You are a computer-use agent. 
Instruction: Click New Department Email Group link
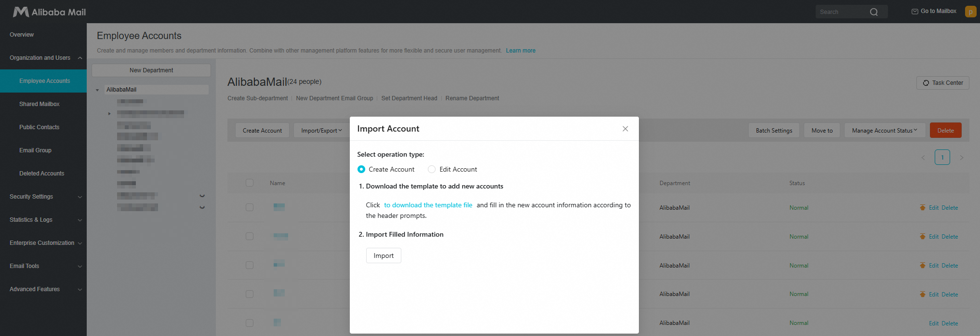pyautogui.click(x=334, y=98)
